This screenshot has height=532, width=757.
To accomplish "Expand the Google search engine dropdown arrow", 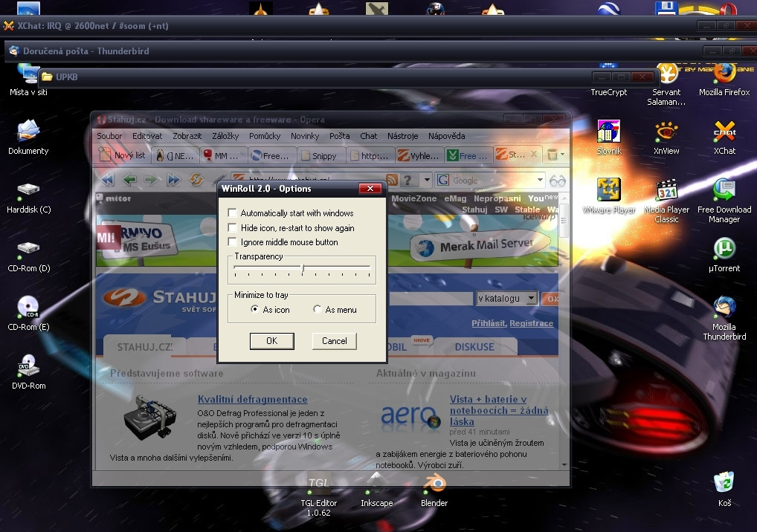I will pyautogui.click(x=540, y=181).
